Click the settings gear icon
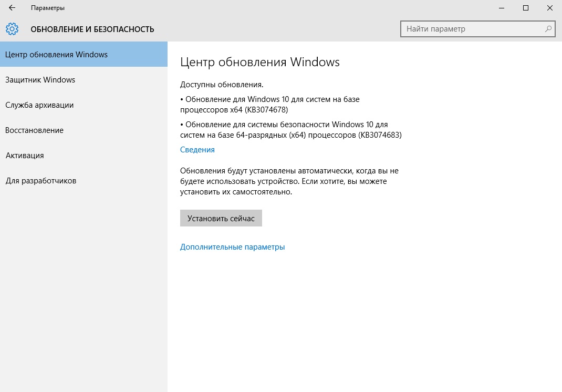The width and height of the screenshot is (562, 392). pos(12,29)
